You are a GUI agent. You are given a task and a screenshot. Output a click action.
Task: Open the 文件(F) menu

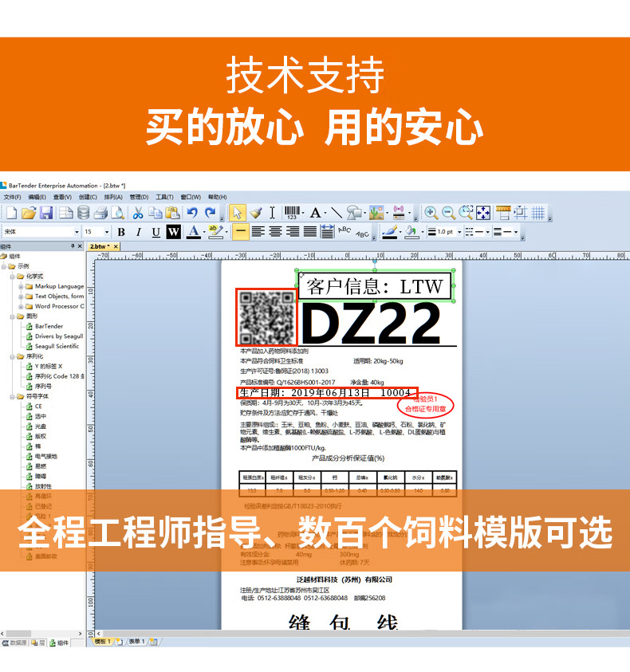click(x=12, y=197)
